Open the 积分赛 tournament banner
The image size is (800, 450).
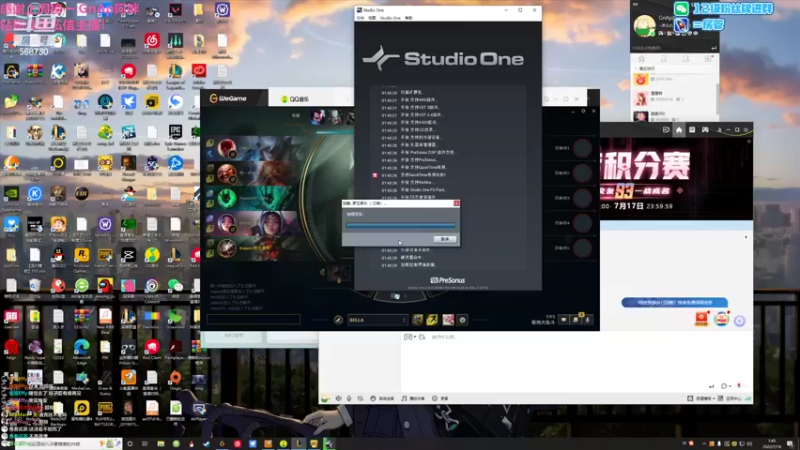coord(676,179)
